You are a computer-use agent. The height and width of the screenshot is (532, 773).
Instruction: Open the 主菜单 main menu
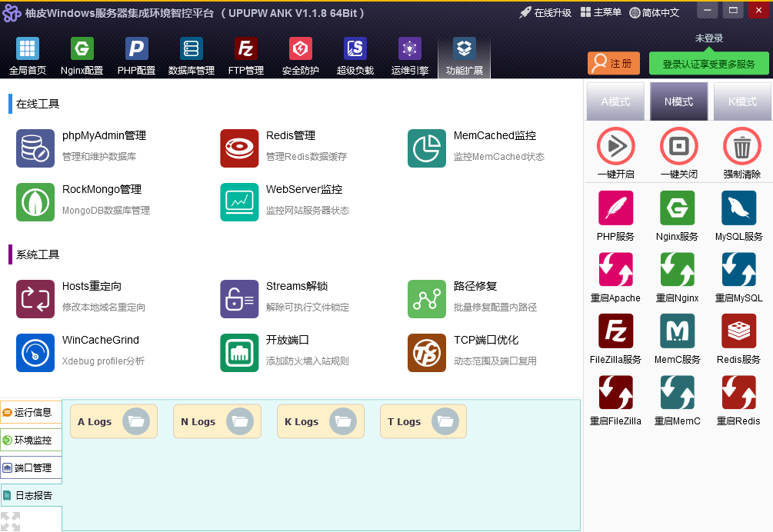point(601,12)
